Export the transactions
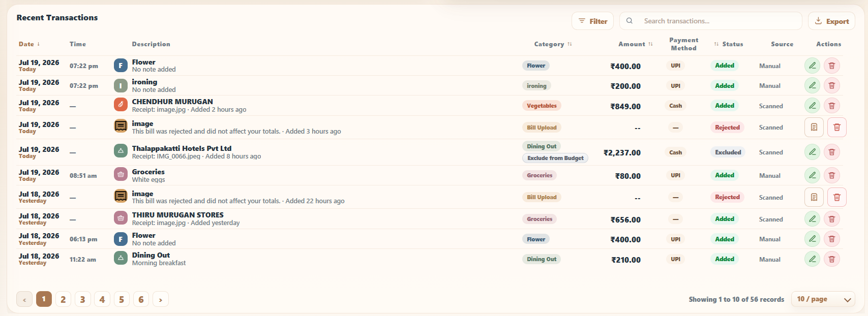This screenshot has width=868, height=316. click(x=831, y=21)
